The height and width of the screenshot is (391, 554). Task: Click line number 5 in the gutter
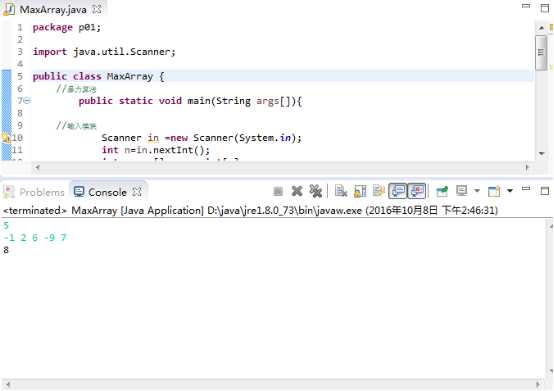click(20, 76)
